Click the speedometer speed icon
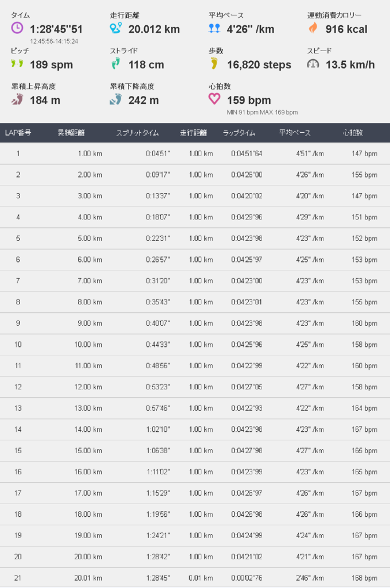The height and width of the screenshot is (588, 390). click(313, 64)
